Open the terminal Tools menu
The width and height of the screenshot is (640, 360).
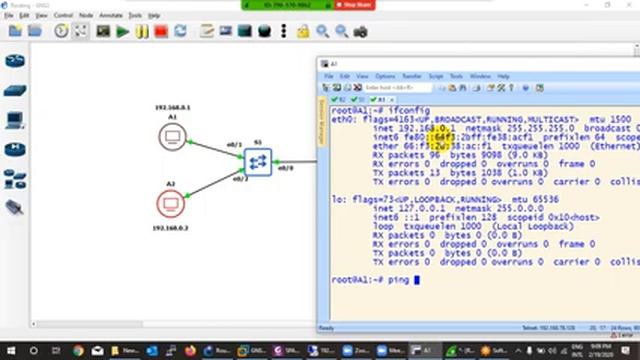click(x=456, y=76)
